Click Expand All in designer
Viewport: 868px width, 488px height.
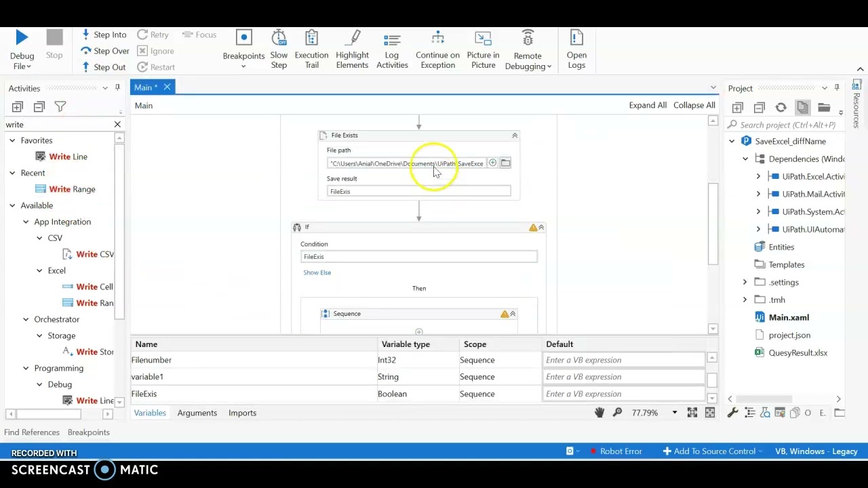click(x=648, y=105)
